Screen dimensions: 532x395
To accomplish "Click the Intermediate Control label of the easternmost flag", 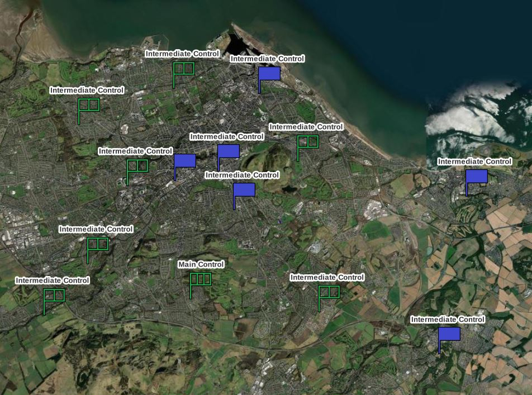I will coord(474,161).
